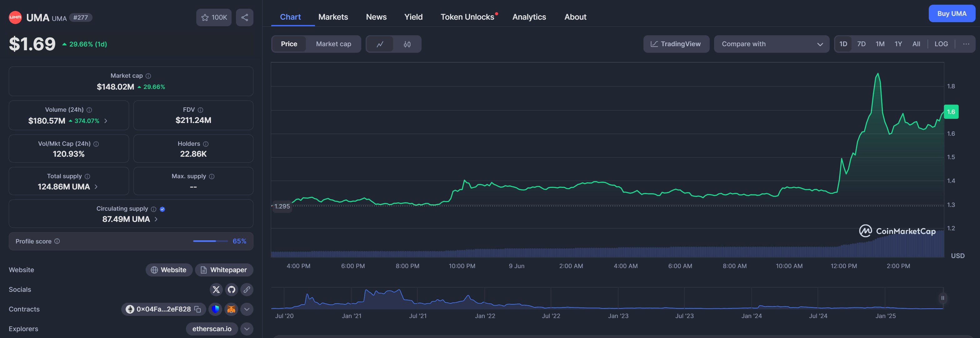Click the Profile score progress bar
Image resolution: width=980 pixels, height=338 pixels.
click(210, 241)
